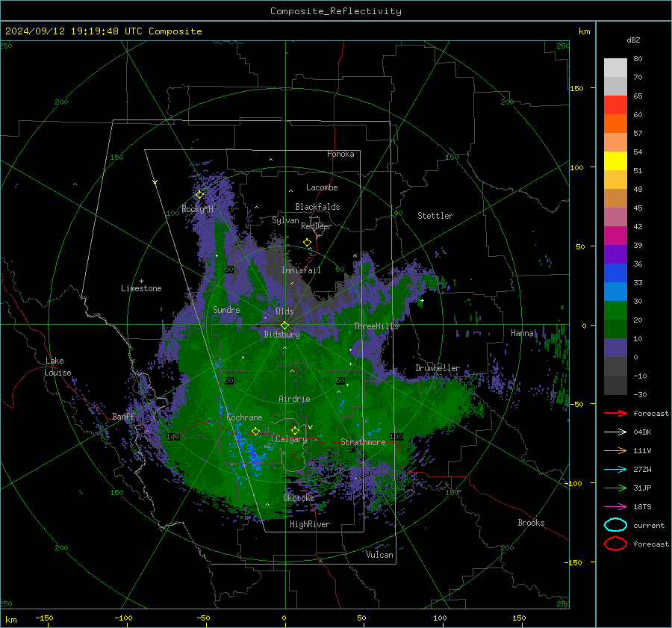This screenshot has width=672, height=628.
Task: Click the Sundre city label
Action: 226,309
